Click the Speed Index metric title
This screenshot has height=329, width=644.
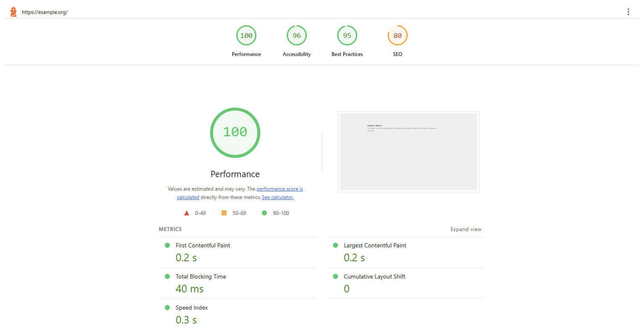[x=192, y=308]
